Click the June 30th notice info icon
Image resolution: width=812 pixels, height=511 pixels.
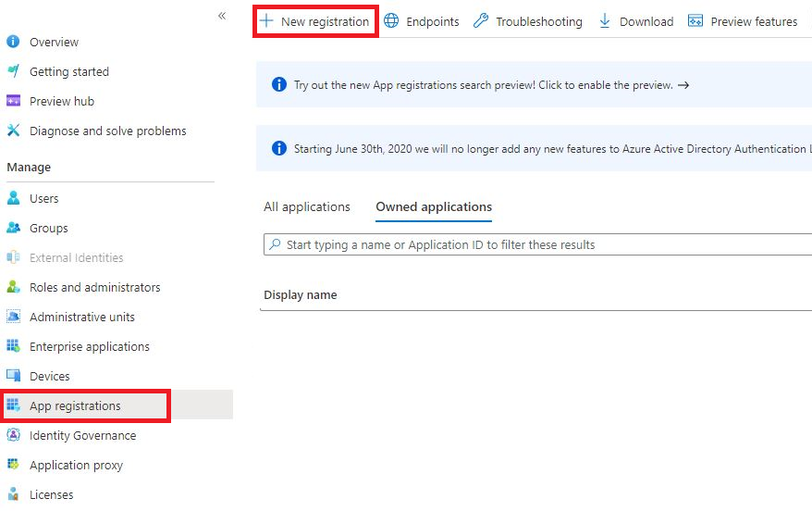tap(279, 148)
